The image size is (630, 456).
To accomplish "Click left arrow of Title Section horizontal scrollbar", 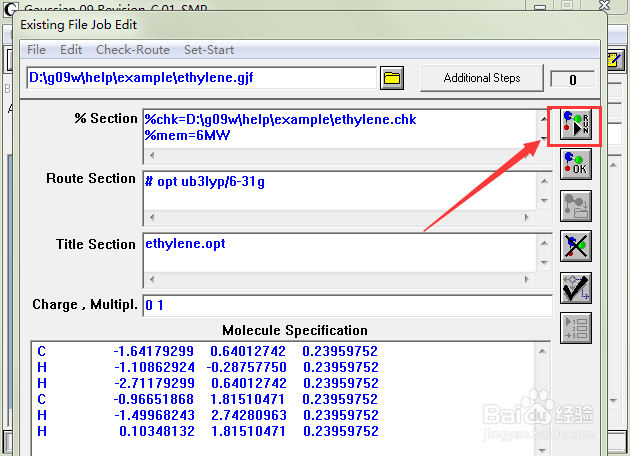I will point(151,279).
